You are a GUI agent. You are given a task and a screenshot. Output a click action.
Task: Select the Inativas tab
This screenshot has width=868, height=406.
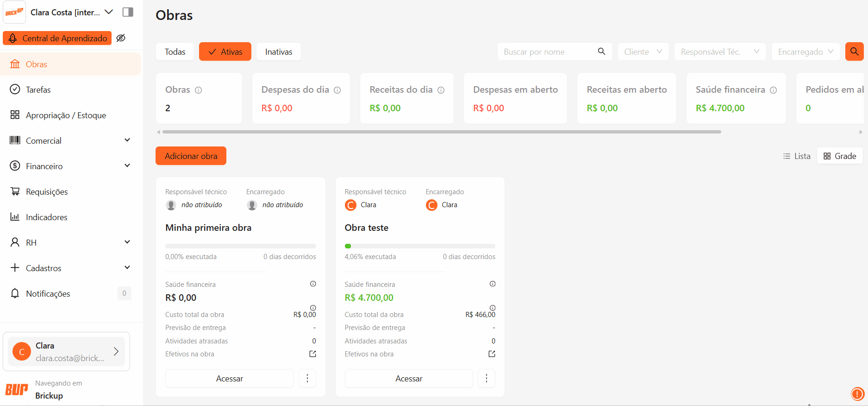click(278, 51)
